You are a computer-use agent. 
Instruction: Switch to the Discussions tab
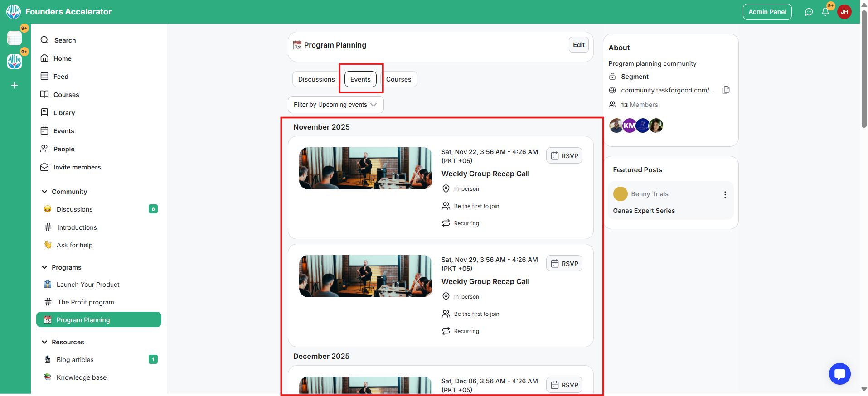(x=316, y=79)
